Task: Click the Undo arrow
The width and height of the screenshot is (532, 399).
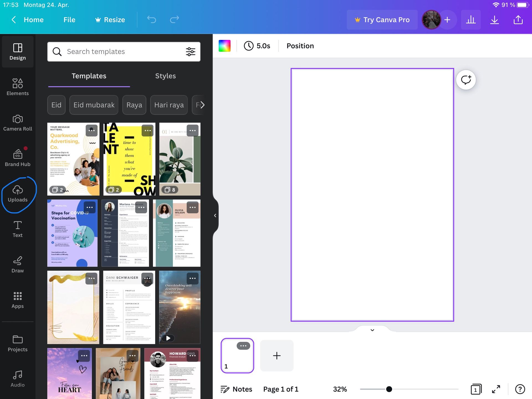Action: coord(152,20)
